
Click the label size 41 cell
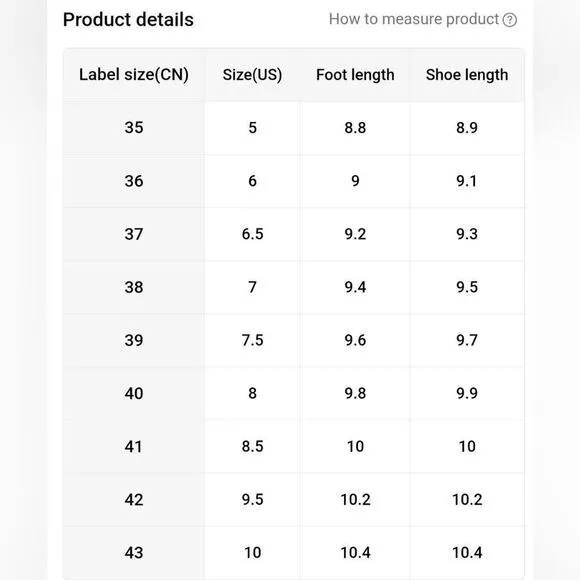click(134, 446)
